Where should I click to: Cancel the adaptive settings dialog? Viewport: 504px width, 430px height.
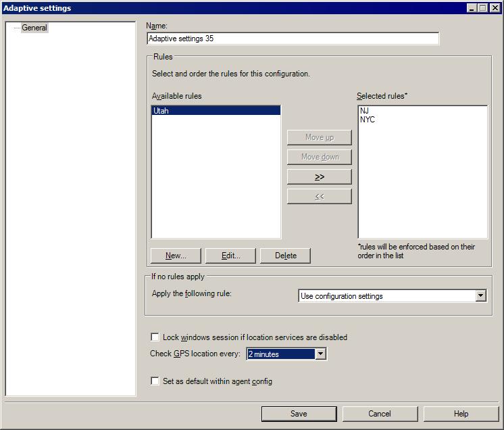pyautogui.click(x=380, y=414)
